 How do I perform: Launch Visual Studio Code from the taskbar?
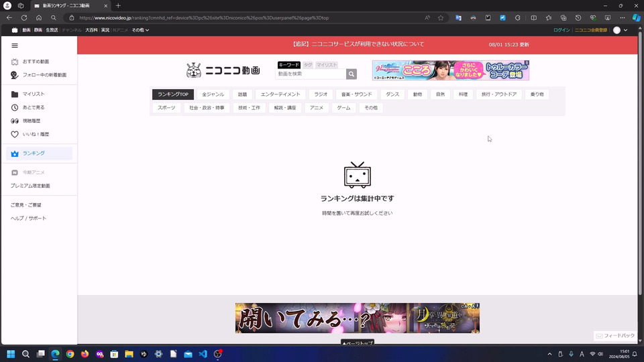click(203, 354)
